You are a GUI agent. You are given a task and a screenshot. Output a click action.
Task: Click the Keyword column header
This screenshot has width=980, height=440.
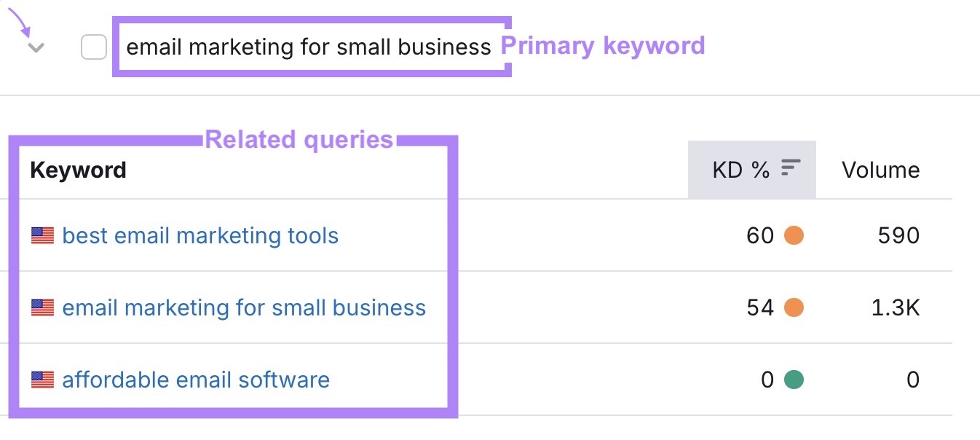pos(77,169)
